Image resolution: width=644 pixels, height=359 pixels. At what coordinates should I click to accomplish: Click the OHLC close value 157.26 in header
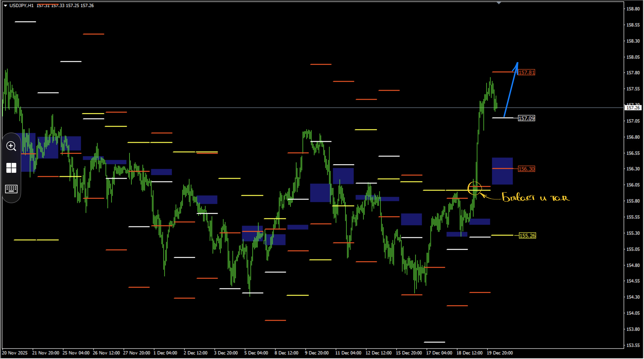(x=87, y=5)
